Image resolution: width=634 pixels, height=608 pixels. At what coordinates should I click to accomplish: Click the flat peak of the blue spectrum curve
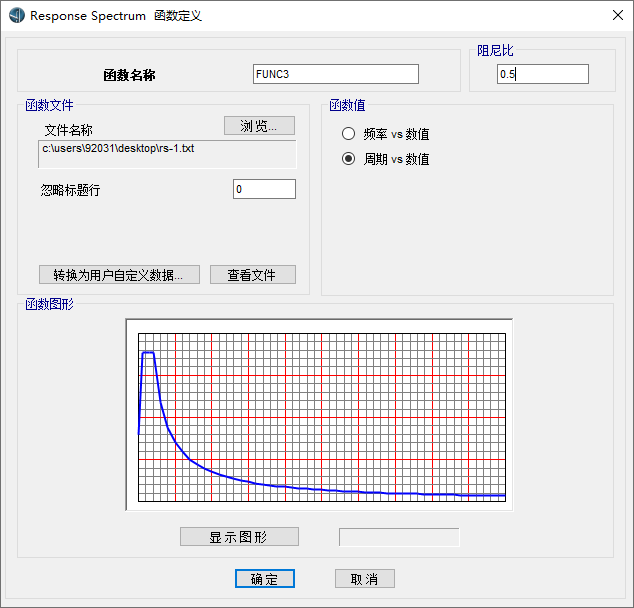tap(148, 353)
